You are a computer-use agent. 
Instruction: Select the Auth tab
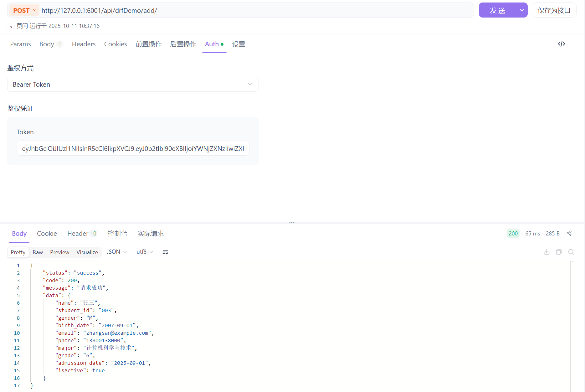tap(214, 44)
